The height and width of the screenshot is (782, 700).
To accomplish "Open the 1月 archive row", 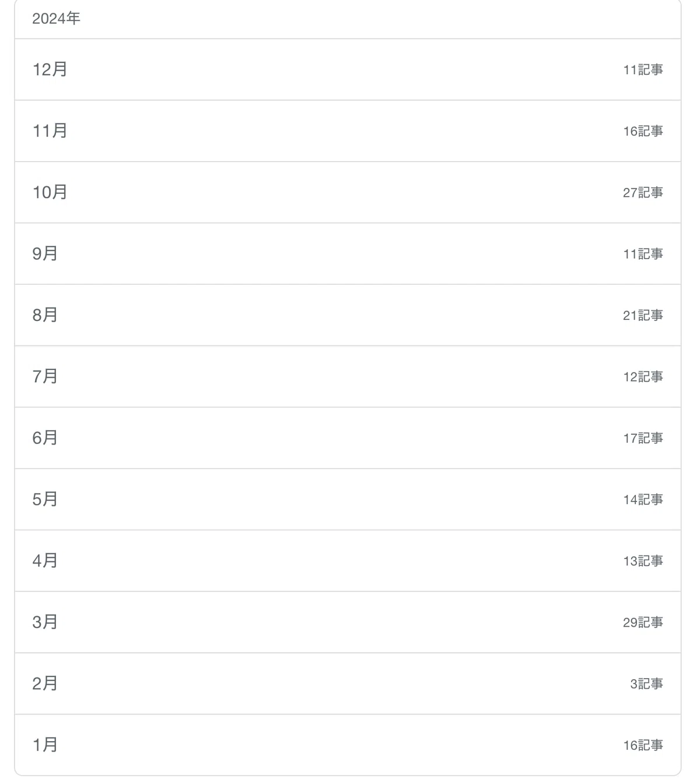I will [348, 745].
